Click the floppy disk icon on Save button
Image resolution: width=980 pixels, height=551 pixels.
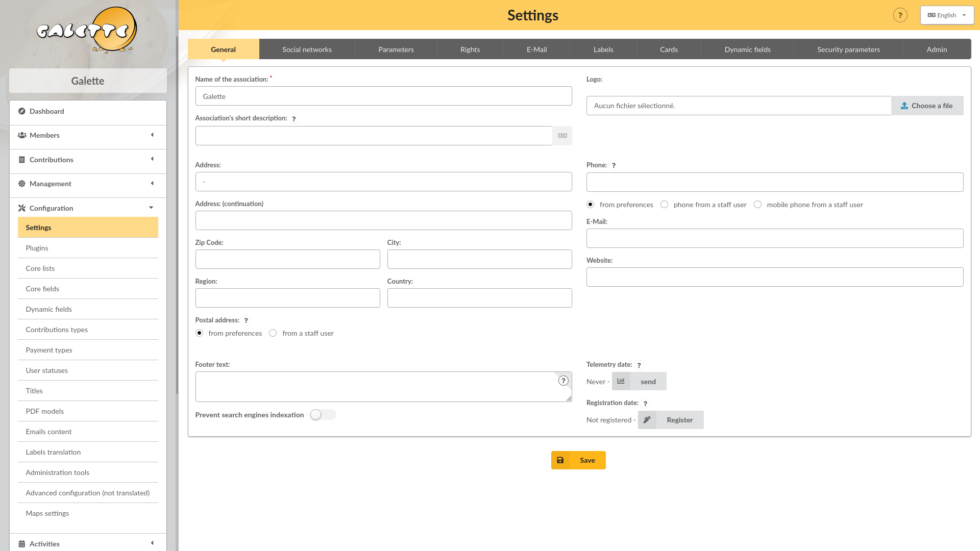pyautogui.click(x=560, y=460)
